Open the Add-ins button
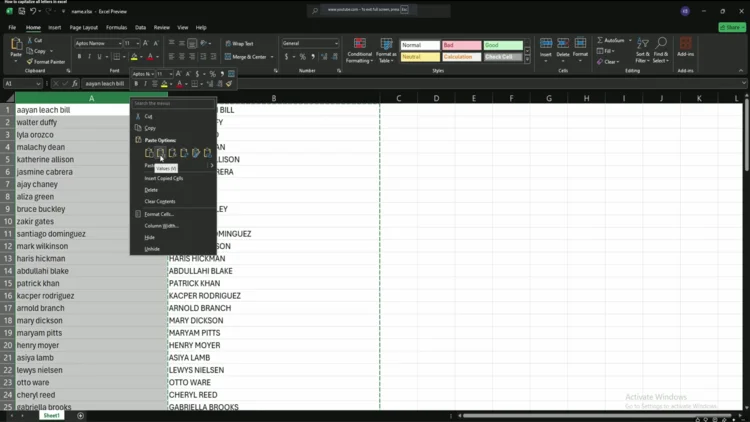750x422 pixels. pos(685,48)
